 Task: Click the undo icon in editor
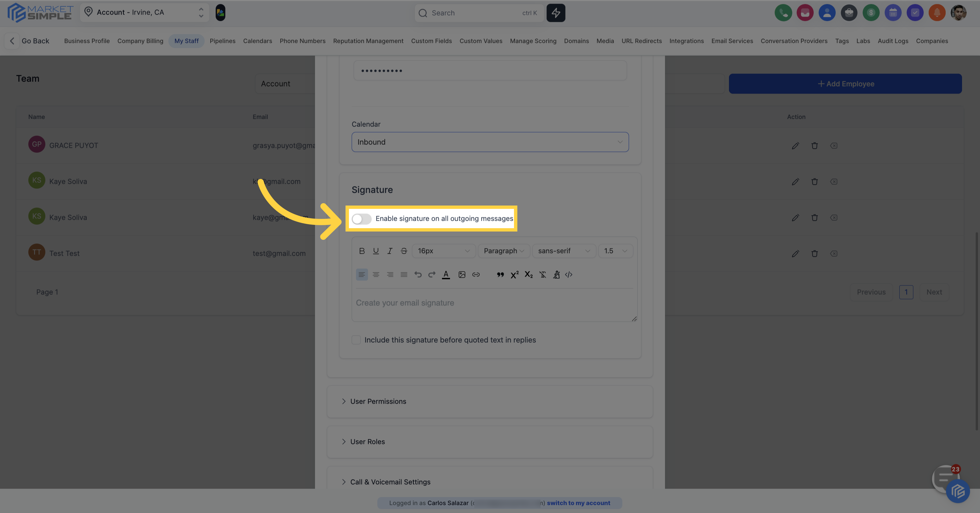[418, 274]
